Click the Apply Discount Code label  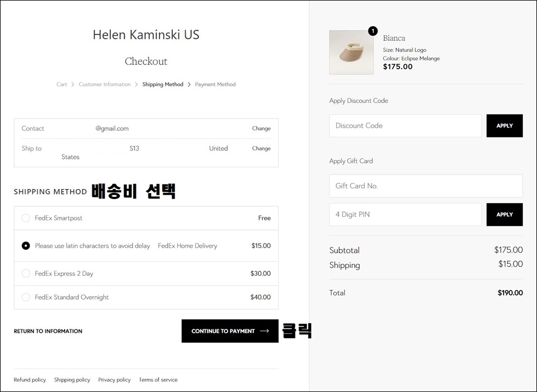point(359,101)
